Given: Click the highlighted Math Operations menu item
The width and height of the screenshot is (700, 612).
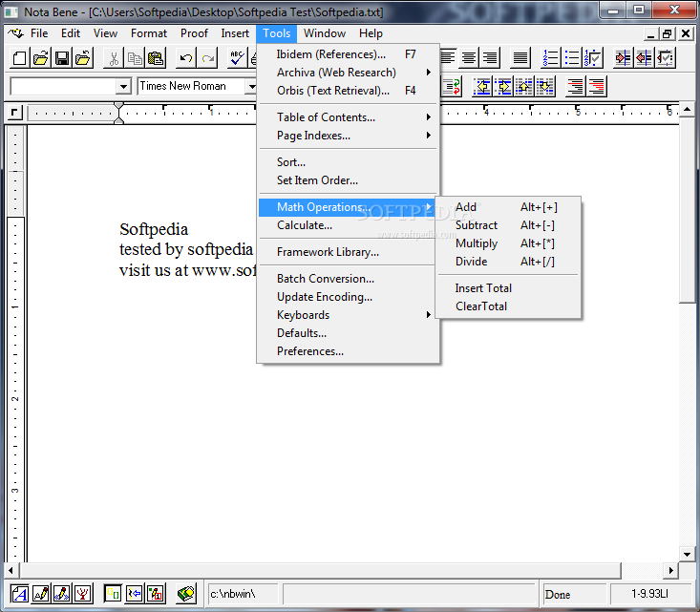Looking at the screenshot, I should point(348,207).
